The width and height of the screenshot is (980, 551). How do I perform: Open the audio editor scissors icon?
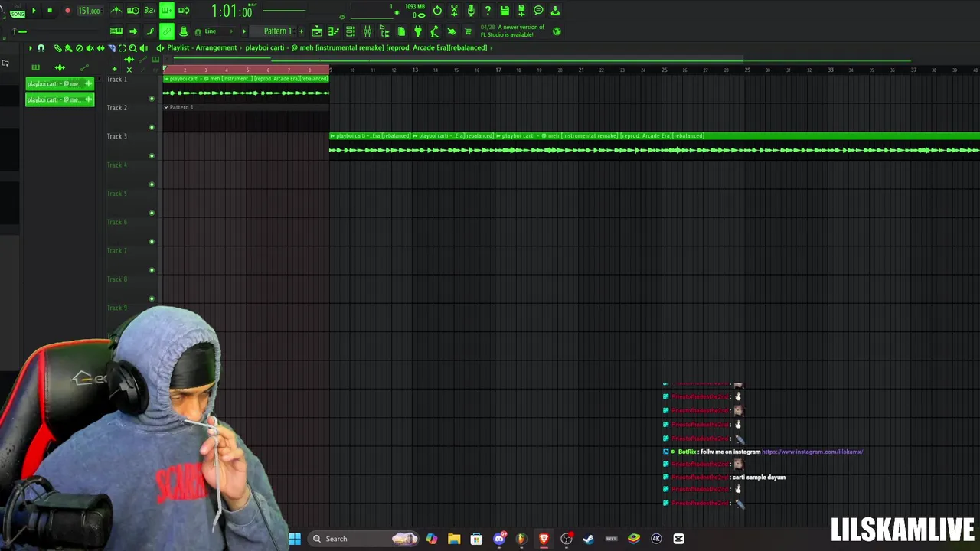(454, 11)
